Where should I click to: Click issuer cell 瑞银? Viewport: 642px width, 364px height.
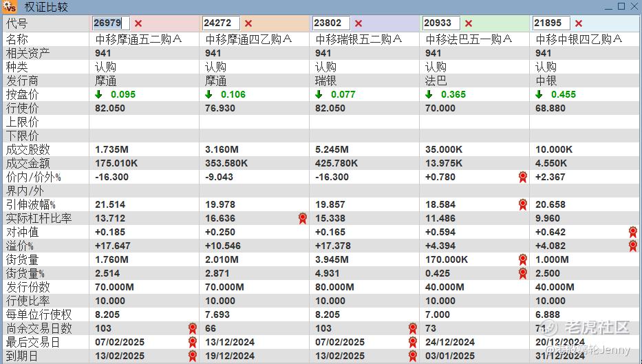(x=326, y=81)
